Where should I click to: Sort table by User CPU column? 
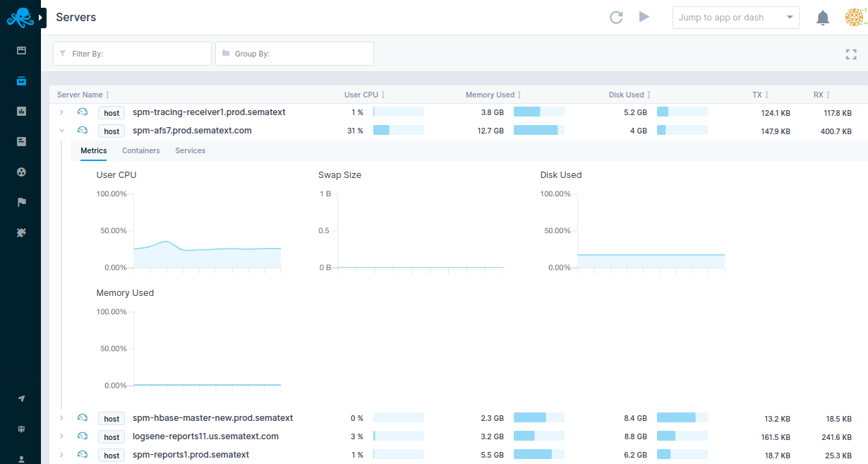coord(364,95)
